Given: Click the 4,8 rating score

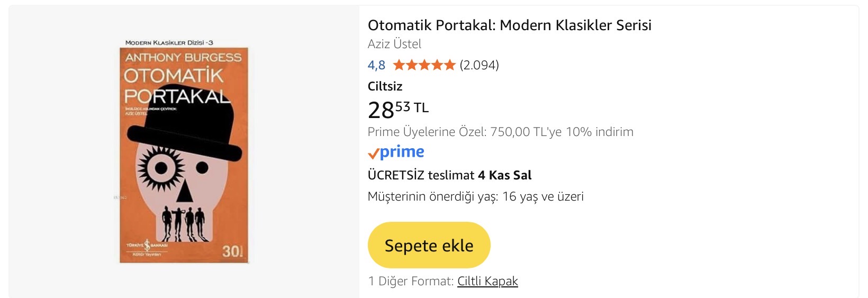Looking at the screenshot, I should 376,65.
